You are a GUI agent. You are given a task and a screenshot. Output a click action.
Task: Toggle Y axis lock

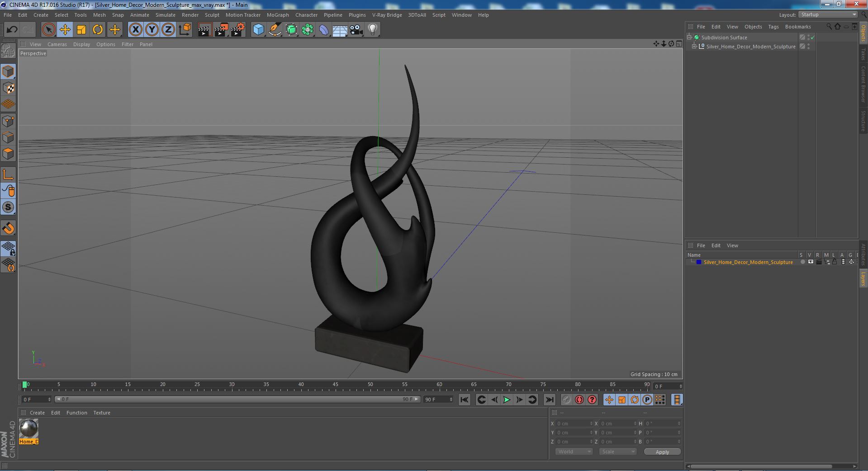(x=152, y=30)
